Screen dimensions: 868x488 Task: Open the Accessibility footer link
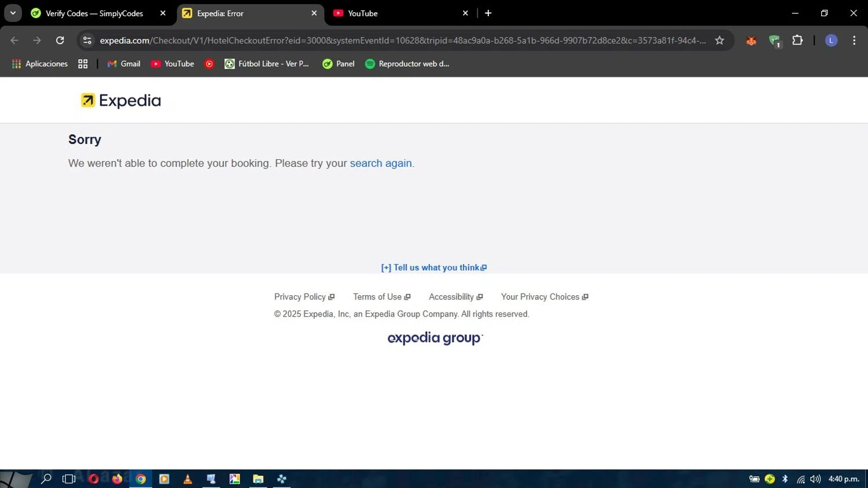(x=456, y=297)
